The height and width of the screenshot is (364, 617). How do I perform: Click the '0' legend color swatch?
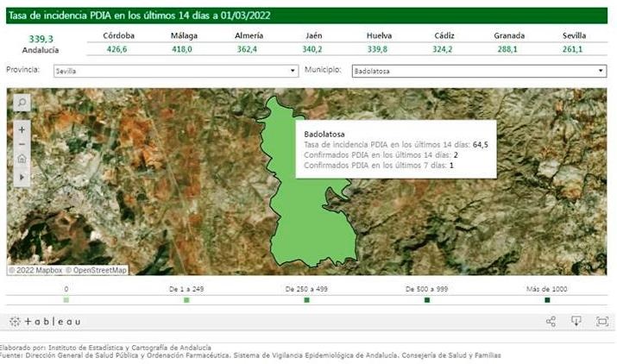pyautogui.click(x=66, y=300)
